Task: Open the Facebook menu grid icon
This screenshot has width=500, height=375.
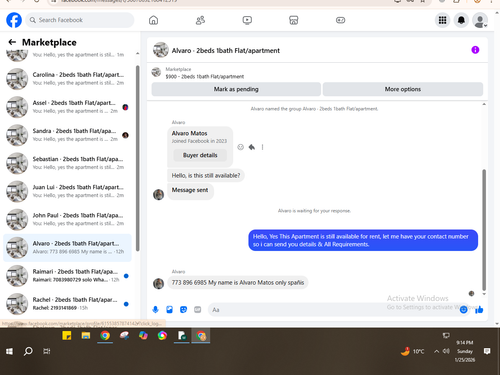Action: pos(442,20)
